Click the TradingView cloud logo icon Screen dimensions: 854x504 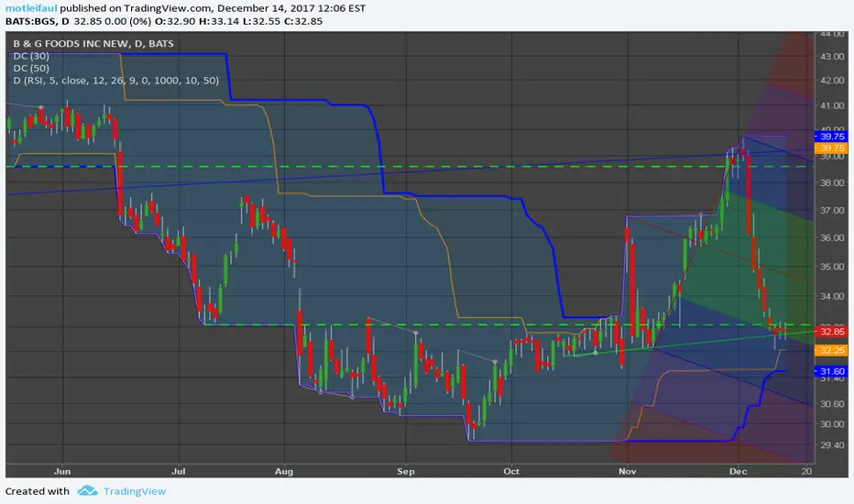coord(87,491)
